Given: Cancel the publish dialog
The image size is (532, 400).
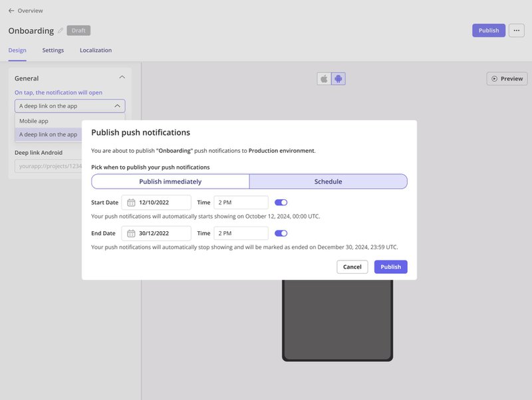Looking at the screenshot, I should tap(352, 266).
